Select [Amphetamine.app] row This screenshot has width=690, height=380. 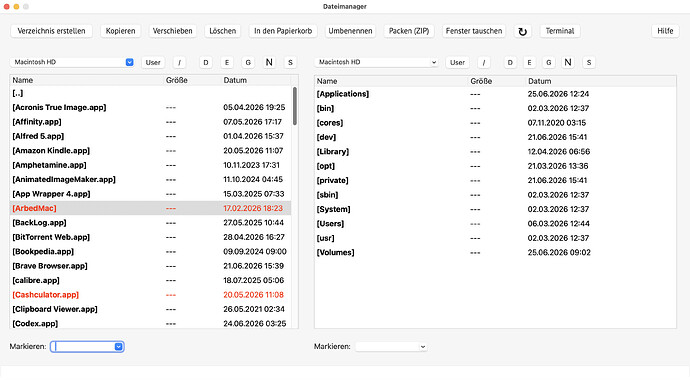click(x=150, y=165)
